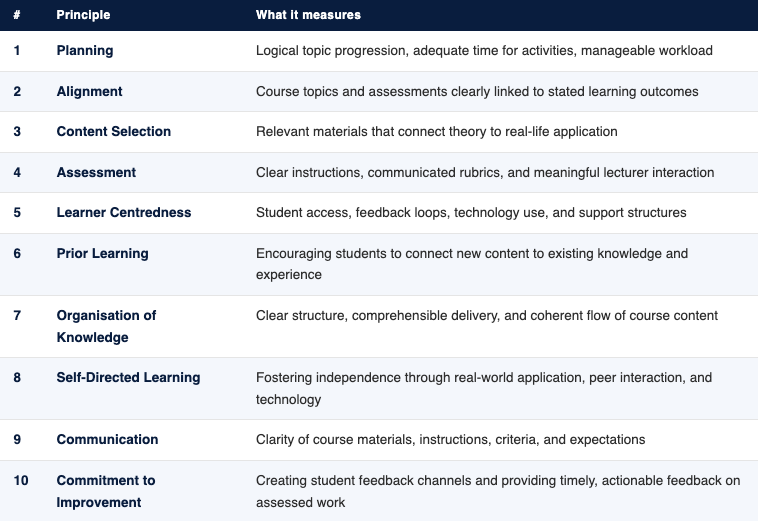
Task: Select the "Prior Learning" principle cell
Action: (x=102, y=253)
